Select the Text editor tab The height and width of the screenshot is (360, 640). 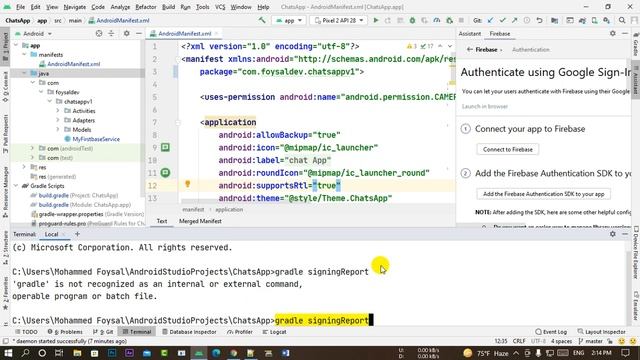pyautogui.click(x=162, y=221)
